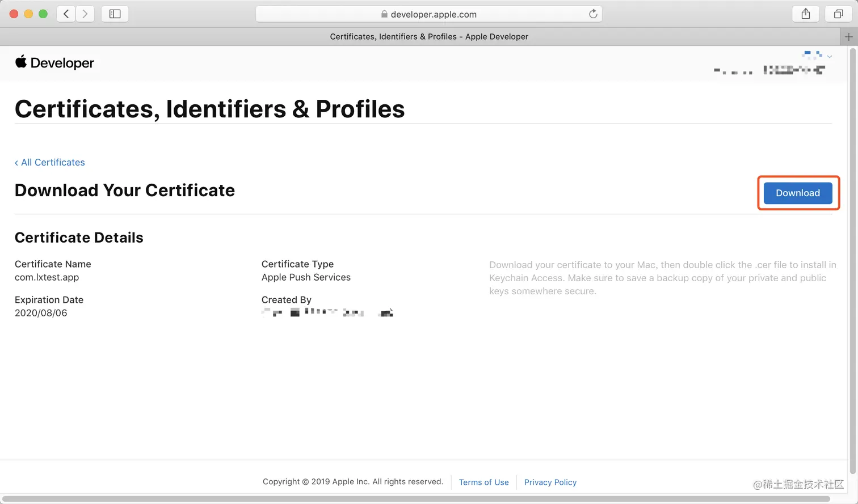Click the Created By label
The height and width of the screenshot is (504, 858).
pos(287,300)
